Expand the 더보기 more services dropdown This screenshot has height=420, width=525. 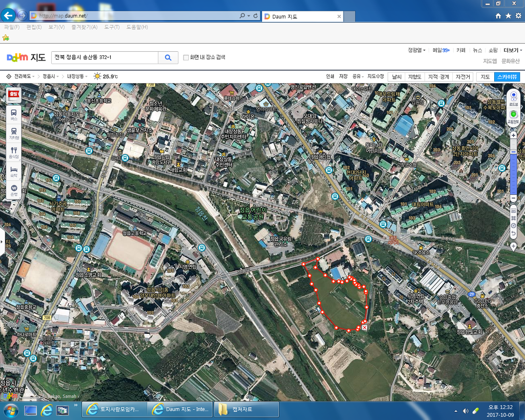pos(513,50)
